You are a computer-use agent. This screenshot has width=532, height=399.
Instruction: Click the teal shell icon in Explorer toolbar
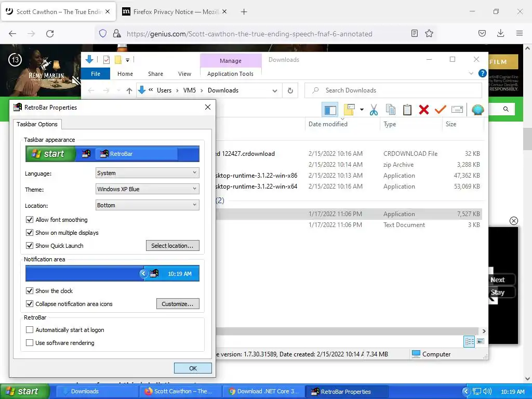(x=478, y=110)
